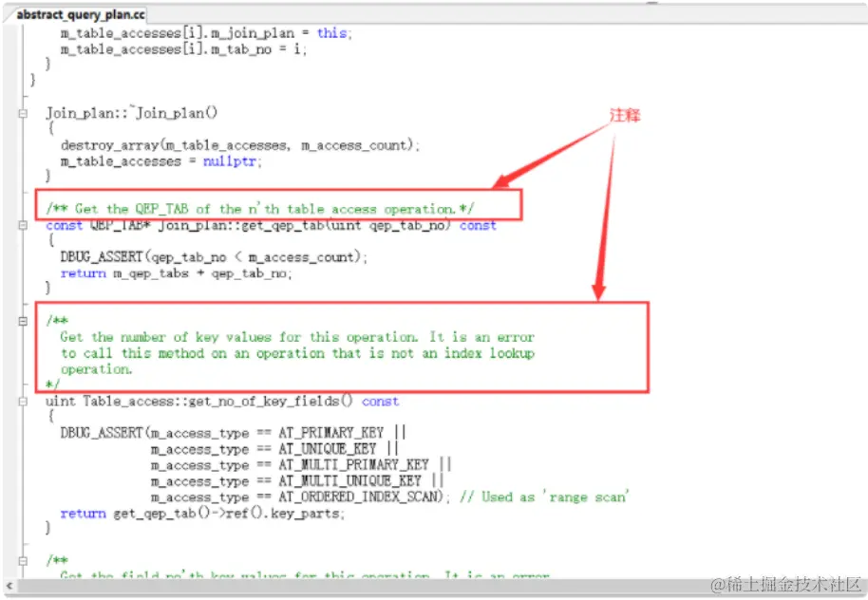
Task: Click the 'this' keyword in the first line
Action: tap(333, 33)
